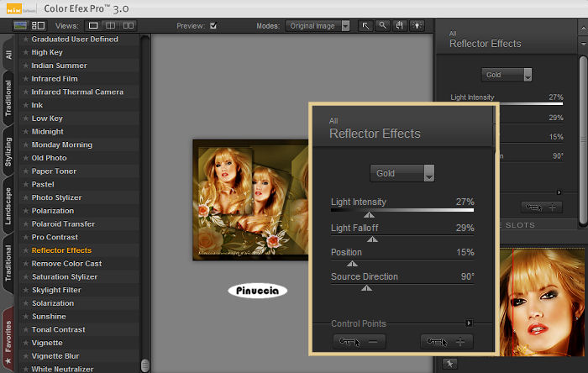
Task: Mark Low Key as a favorite
Action: tap(25, 118)
